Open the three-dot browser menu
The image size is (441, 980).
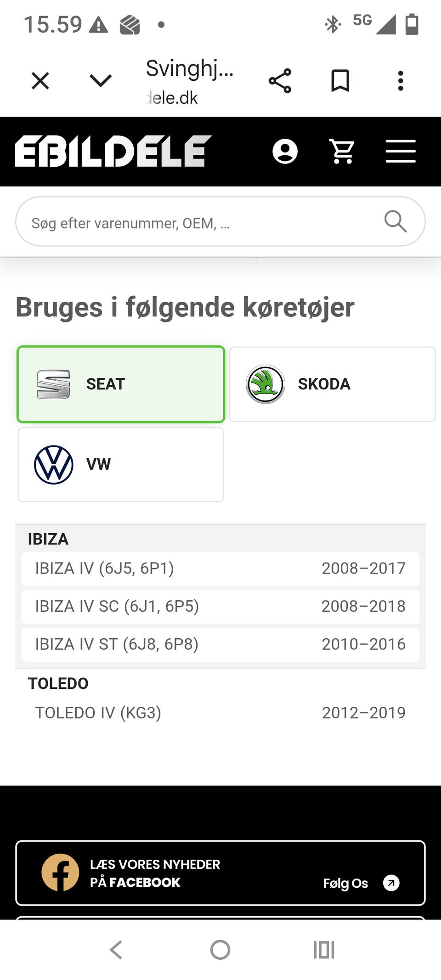tap(401, 81)
